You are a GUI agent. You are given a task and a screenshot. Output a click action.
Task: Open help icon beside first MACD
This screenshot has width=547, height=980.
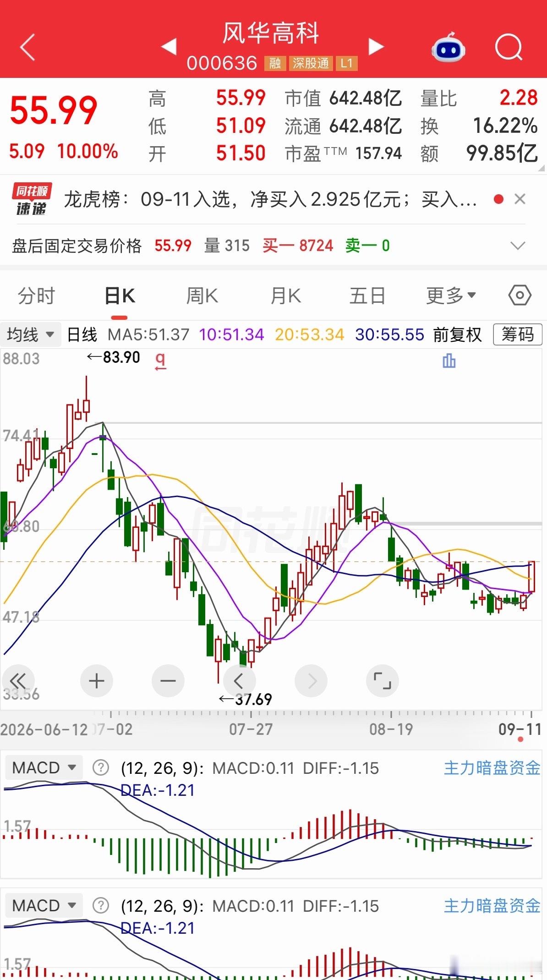click(x=100, y=767)
